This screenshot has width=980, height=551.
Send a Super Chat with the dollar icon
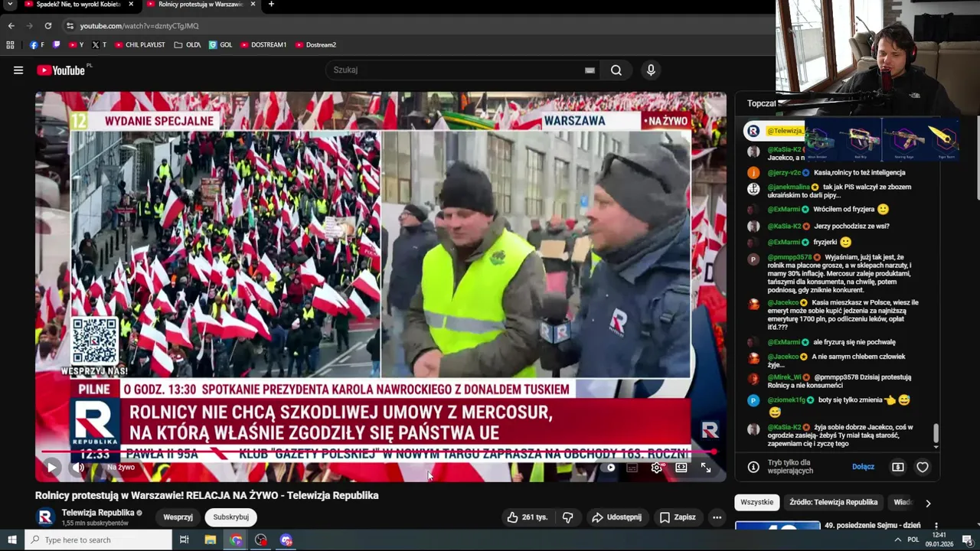click(898, 467)
